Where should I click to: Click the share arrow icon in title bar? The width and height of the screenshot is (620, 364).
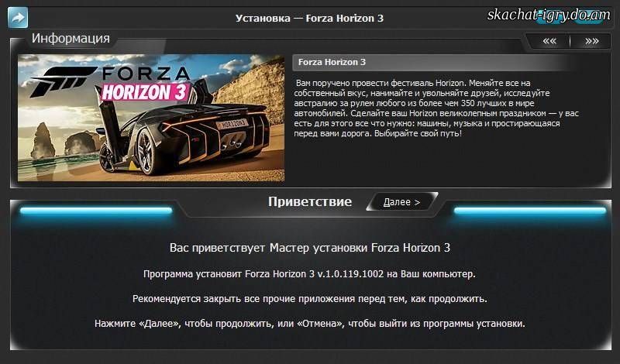18,18
